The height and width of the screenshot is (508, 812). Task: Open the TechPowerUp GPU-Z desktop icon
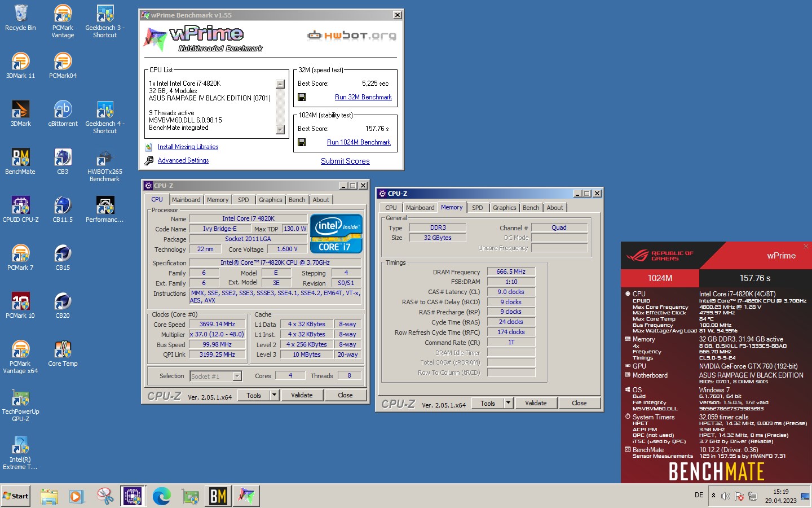click(20, 405)
